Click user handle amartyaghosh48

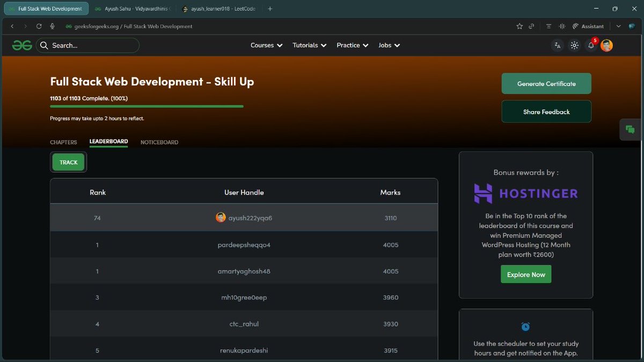coord(244,271)
